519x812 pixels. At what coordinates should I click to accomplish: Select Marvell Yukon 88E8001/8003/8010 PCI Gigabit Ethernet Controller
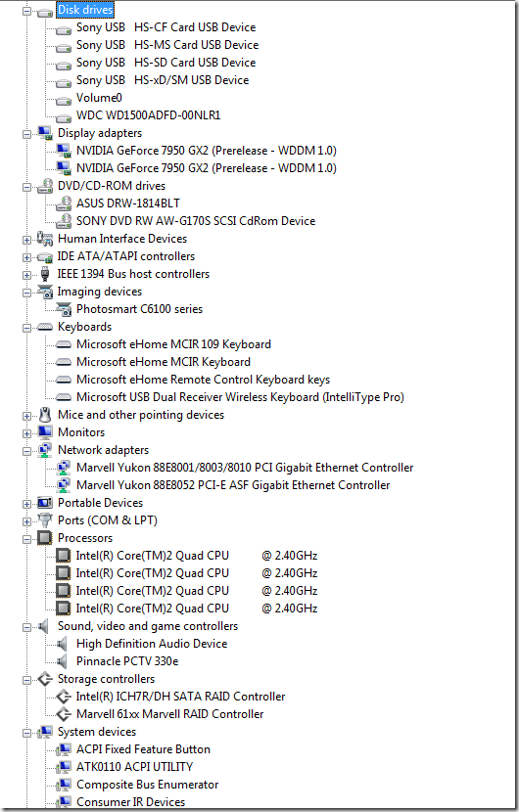coord(245,468)
